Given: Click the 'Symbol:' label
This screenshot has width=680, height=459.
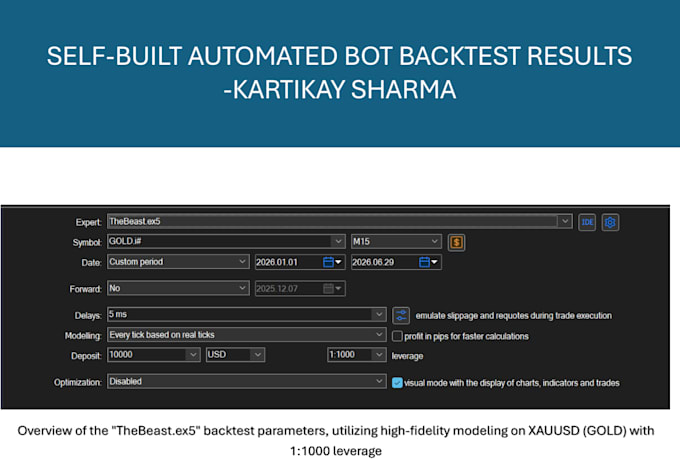Looking at the screenshot, I should tap(87, 242).
